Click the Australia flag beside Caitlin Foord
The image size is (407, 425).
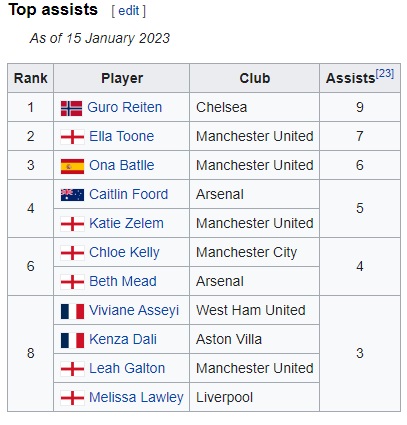(x=72, y=195)
